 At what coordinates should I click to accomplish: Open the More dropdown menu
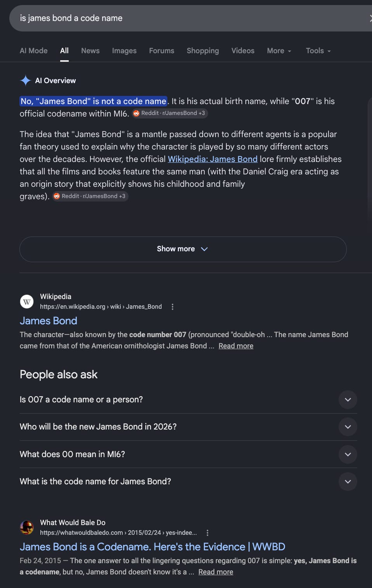[x=279, y=51]
